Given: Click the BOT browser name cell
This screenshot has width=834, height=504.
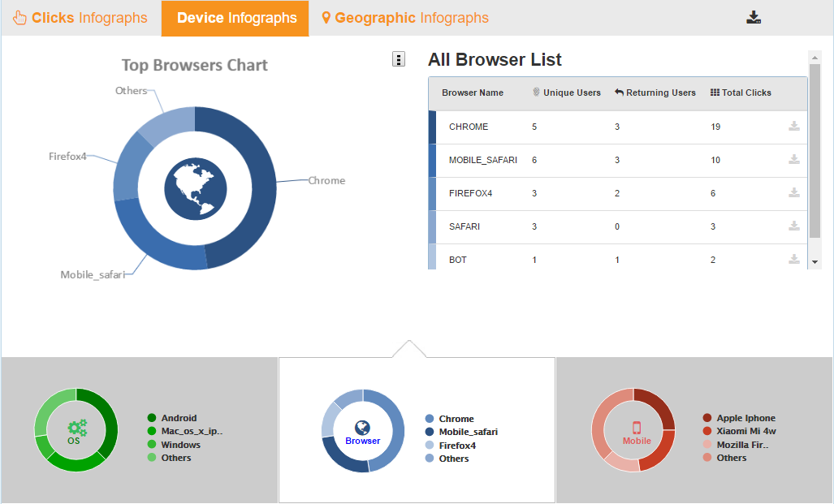Looking at the screenshot, I should click(458, 260).
